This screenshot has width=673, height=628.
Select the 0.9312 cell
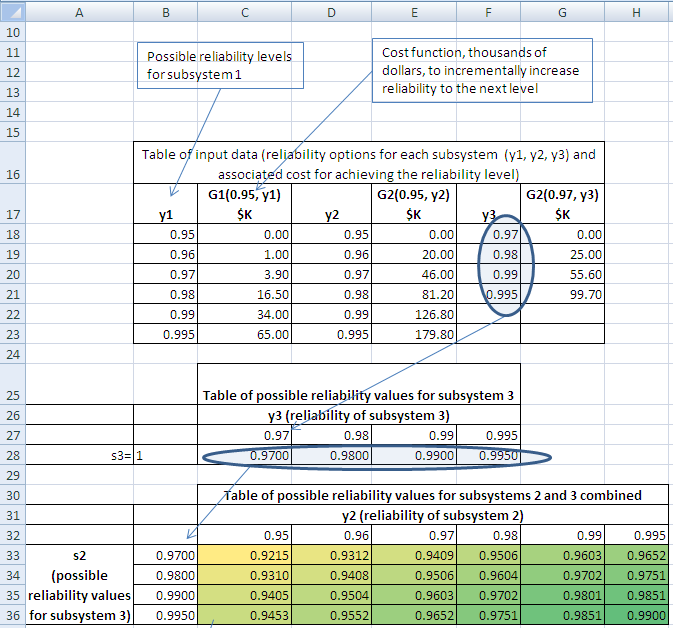[x=331, y=555]
